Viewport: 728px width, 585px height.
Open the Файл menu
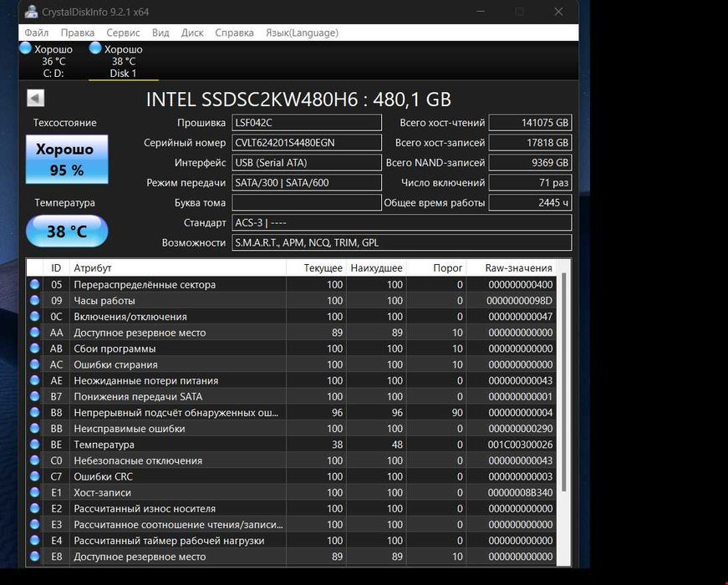point(37,33)
